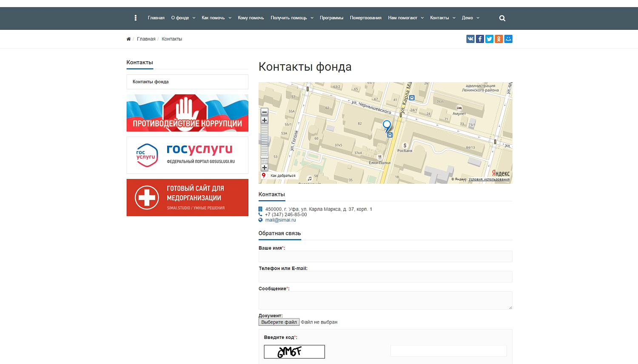Share via the Moi Mir smiley icon
Screen dimensions: 638x364
tap(508, 39)
